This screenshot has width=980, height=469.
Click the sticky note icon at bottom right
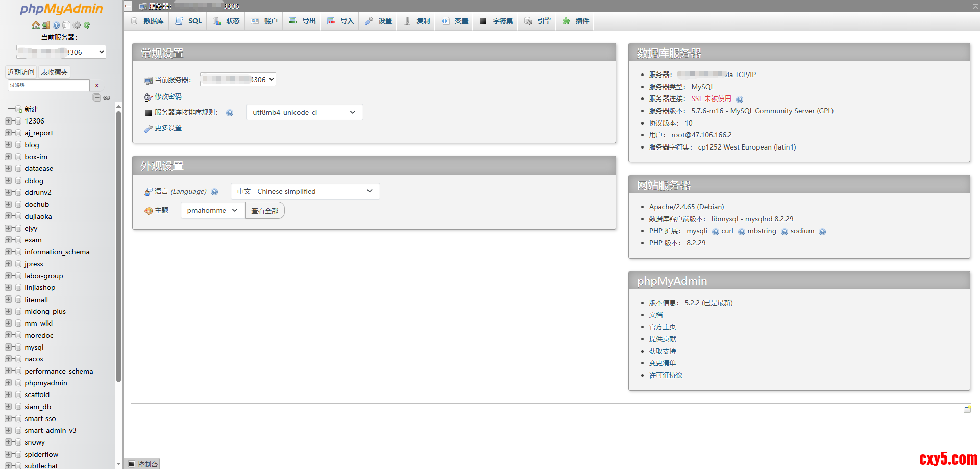click(967, 409)
